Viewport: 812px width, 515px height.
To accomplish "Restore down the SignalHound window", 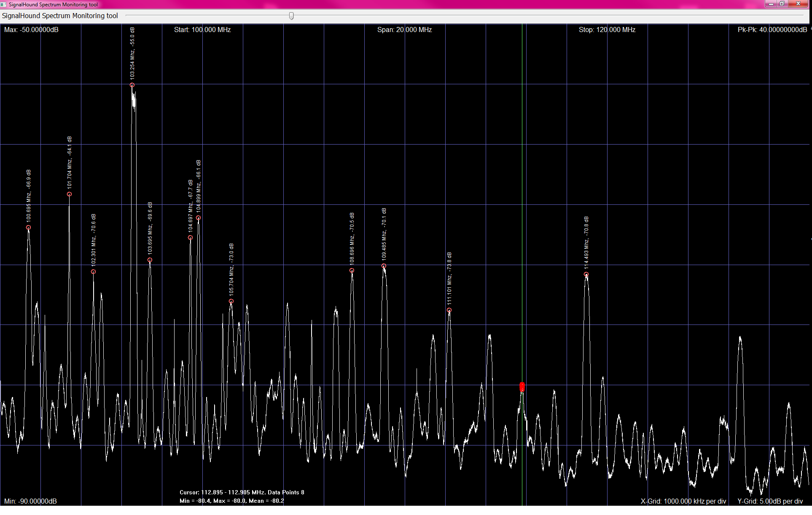I will click(x=782, y=4).
